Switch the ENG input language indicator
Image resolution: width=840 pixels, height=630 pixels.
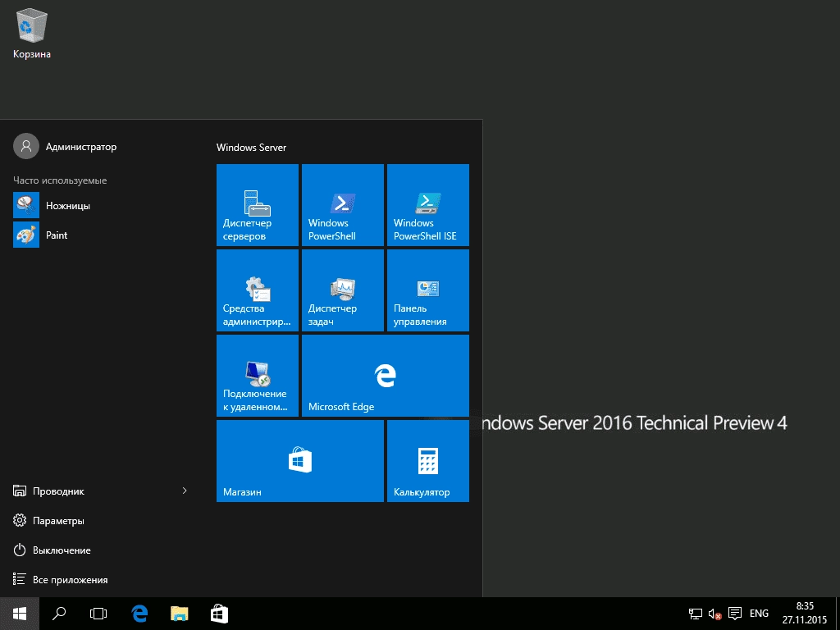pos(759,614)
